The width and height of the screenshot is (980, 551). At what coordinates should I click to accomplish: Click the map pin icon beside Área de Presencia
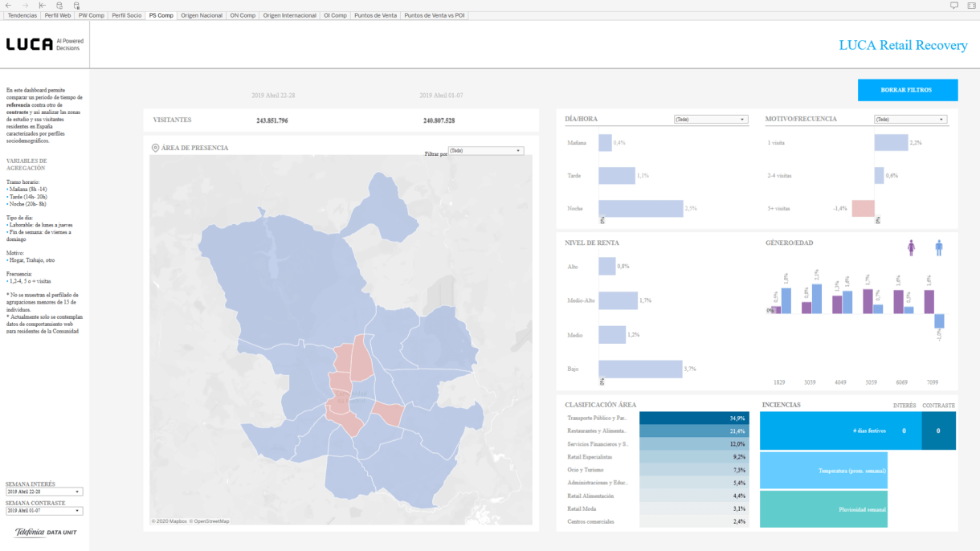coord(155,148)
